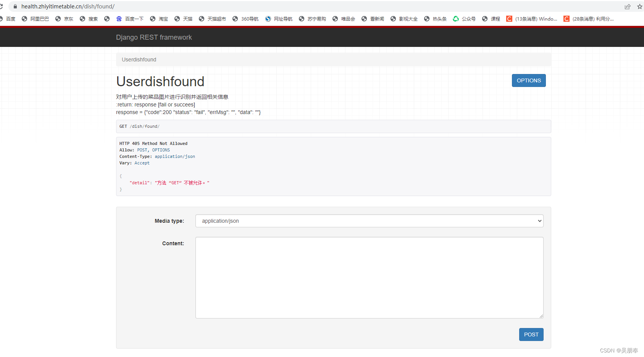Click the site lock icon in address bar
The image size is (644, 357).
click(x=15, y=6)
